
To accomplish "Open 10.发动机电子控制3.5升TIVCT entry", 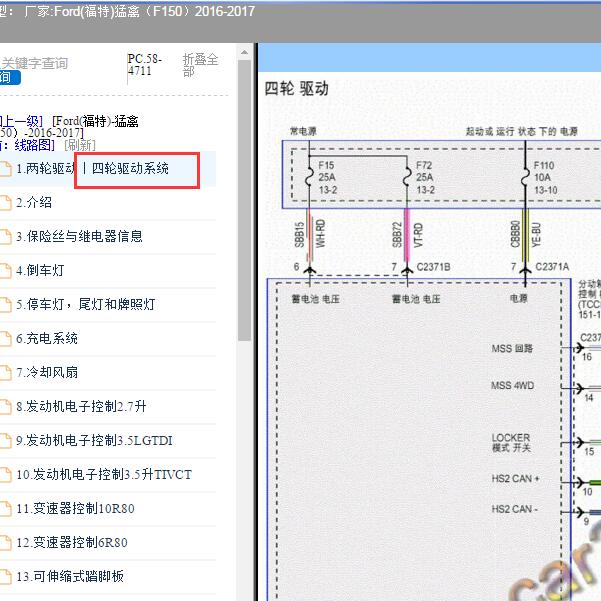I will point(104,475).
